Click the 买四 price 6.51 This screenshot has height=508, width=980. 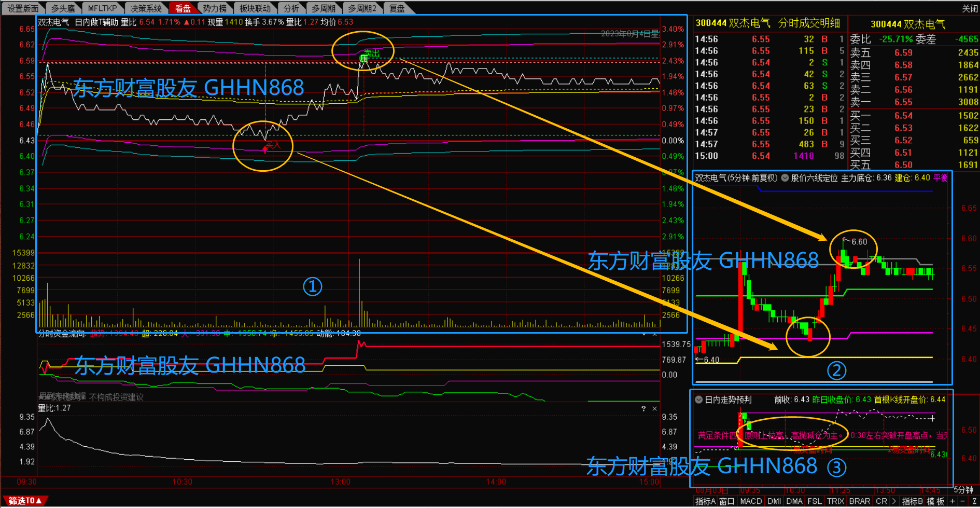click(903, 153)
